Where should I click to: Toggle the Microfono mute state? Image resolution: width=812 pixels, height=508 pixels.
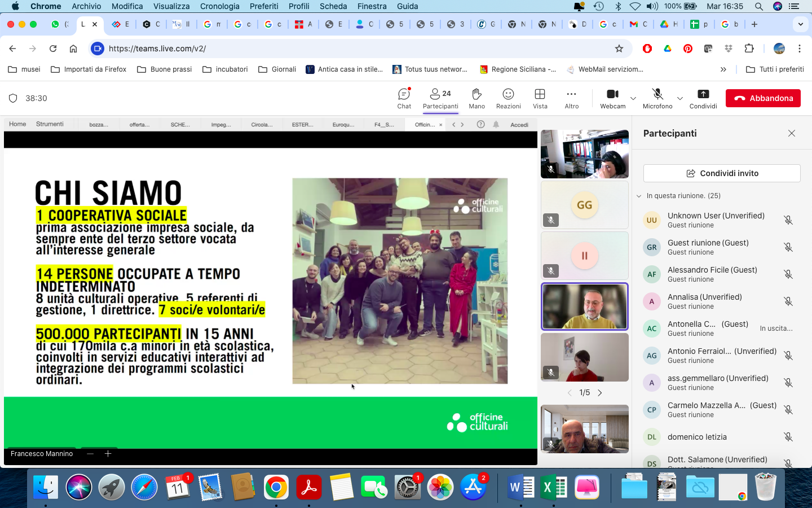click(657, 94)
